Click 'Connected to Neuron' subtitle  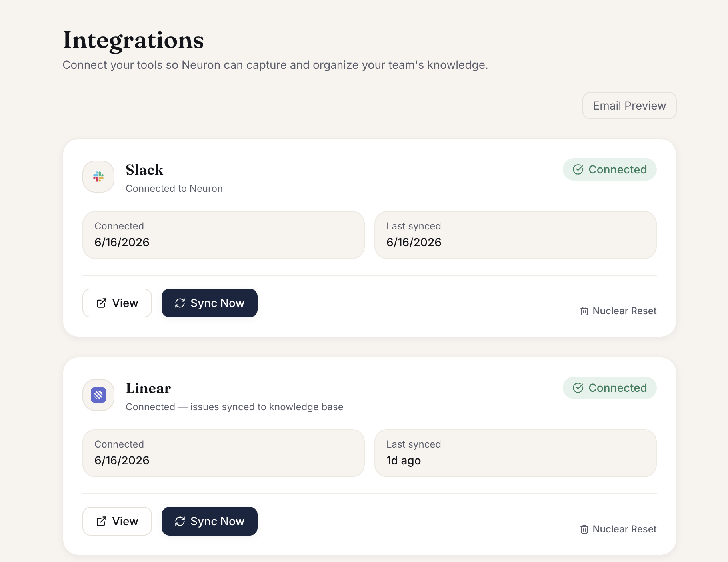click(x=174, y=189)
